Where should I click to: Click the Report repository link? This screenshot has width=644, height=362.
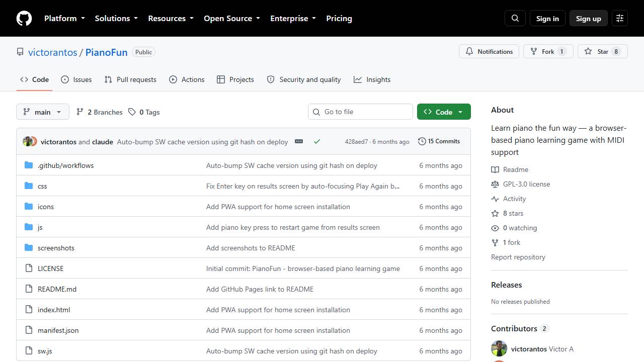(518, 257)
